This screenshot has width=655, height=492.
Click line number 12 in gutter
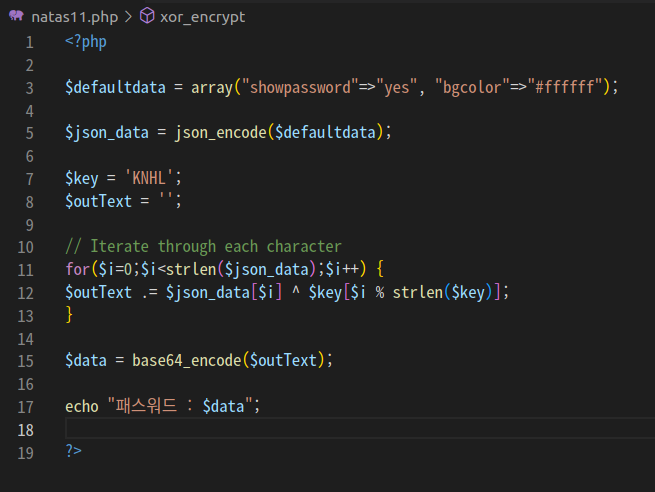[x=25, y=293]
